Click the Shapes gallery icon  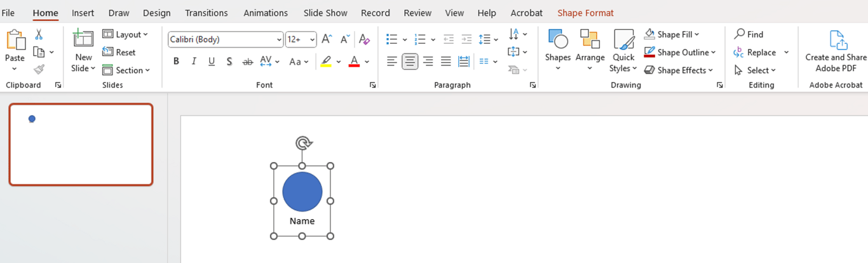[x=557, y=40]
